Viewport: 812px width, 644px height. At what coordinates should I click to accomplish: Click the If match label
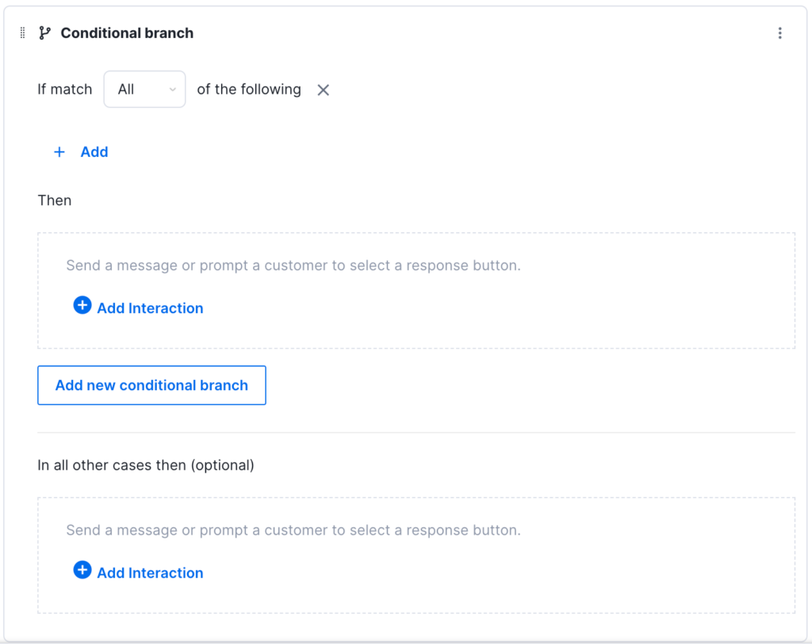65,90
